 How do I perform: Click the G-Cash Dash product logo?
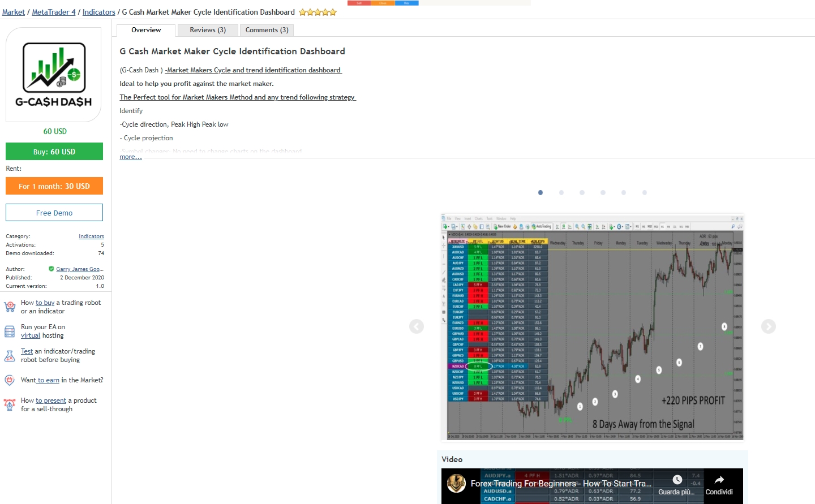[x=54, y=75]
